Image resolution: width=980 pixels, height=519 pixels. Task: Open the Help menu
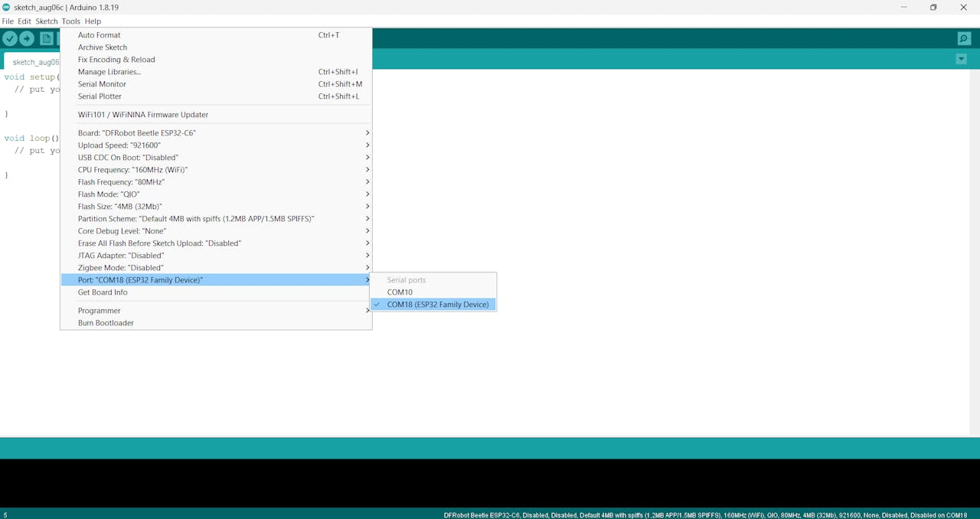[x=93, y=21]
